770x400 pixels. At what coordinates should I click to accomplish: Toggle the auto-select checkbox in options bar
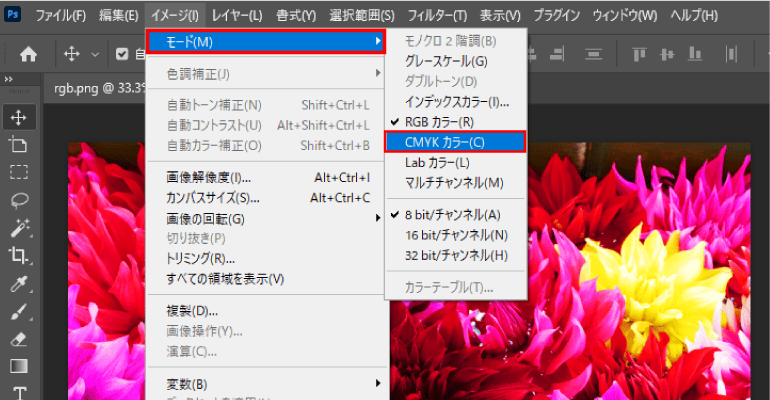coord(122,54)
